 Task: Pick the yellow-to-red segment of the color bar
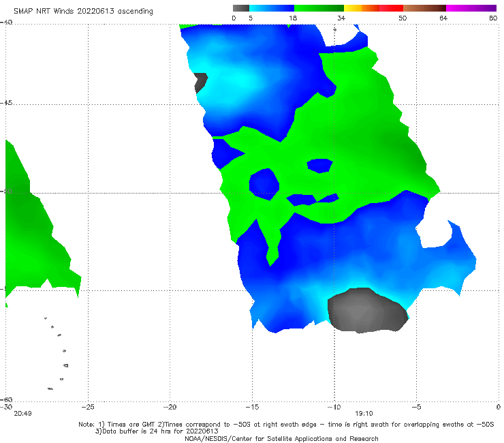(x=373, y=8)
